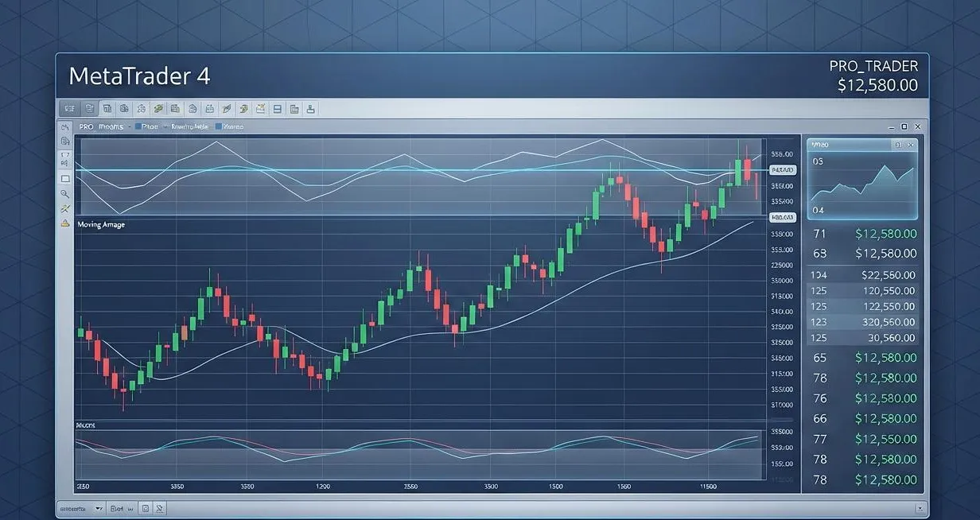Select the first green leaf-shaped toolbar icon

pyautogui.click(x=158, y=108)
